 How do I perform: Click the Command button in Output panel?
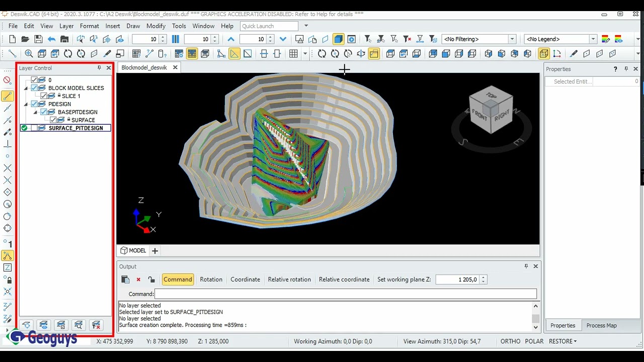(x=178, y=280)
